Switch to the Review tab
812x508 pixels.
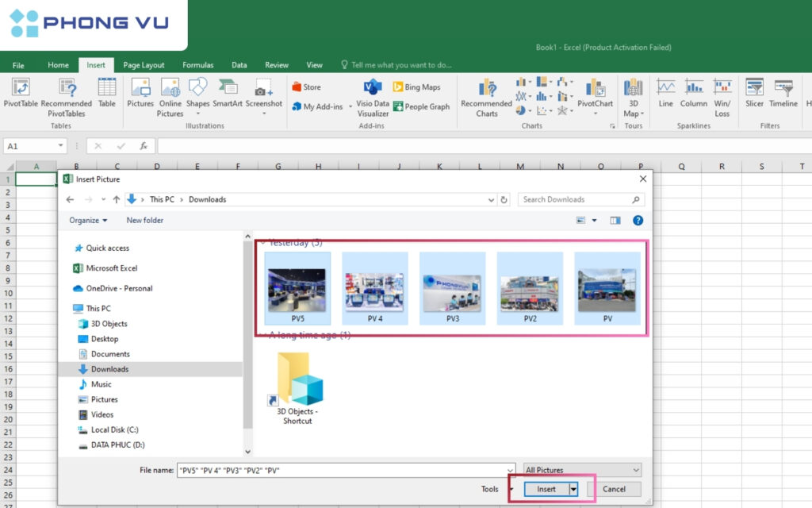click(x=277, y=65)
